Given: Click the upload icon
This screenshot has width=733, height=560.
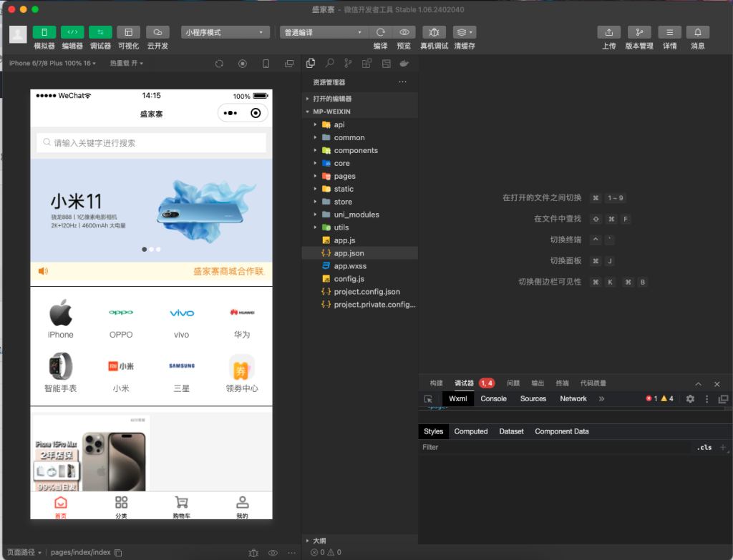Looking at the screenshot, I should pyautogui.click(x=608, y=32).
